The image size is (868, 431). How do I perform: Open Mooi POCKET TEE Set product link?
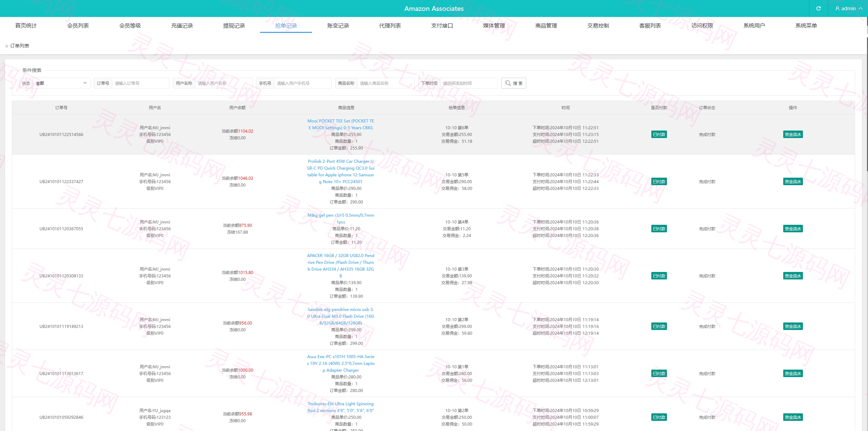pos(341,124)
